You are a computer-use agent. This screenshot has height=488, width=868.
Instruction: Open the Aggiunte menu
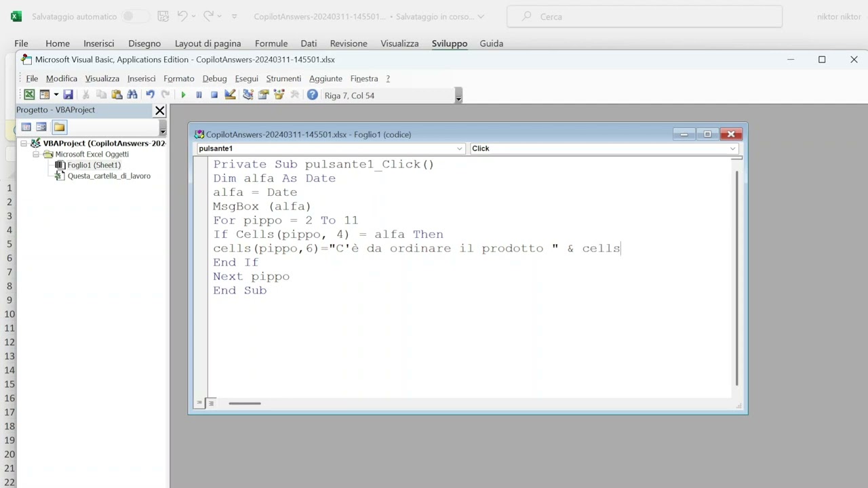(x=325, y=79)
